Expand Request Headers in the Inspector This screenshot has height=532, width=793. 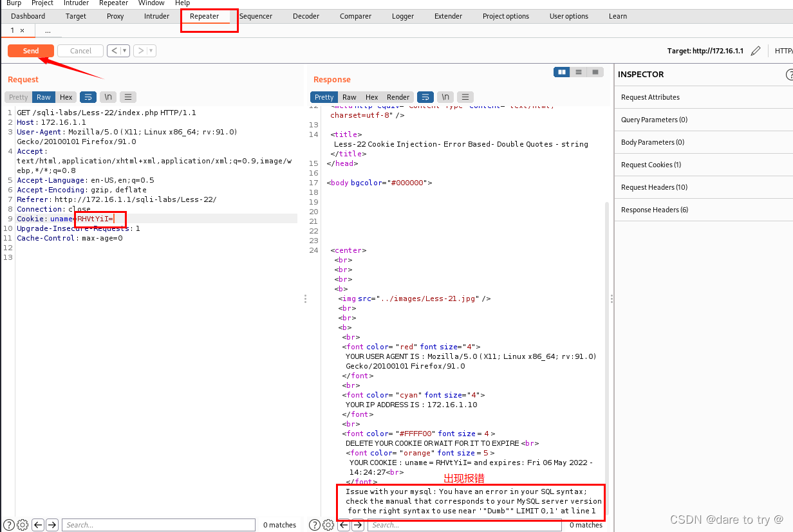[653, 187]
